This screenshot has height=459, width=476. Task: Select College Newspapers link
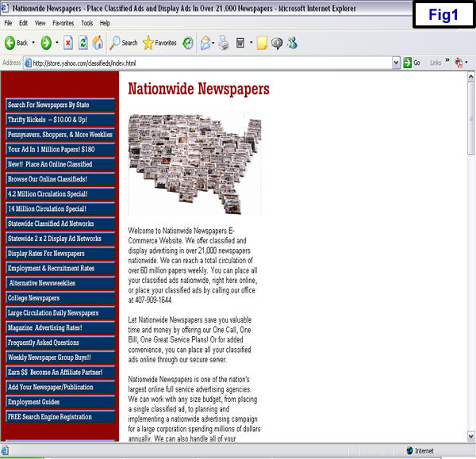[60, 298]
